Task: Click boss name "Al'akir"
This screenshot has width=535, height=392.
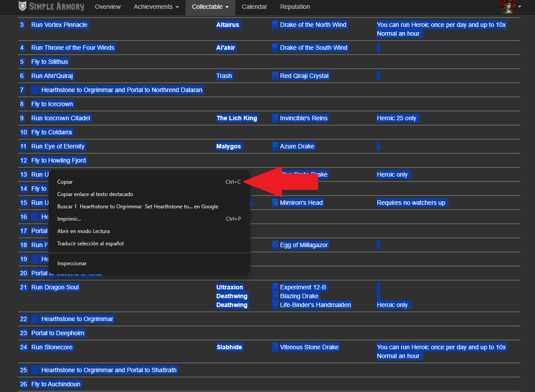Action: click(226, 48)
